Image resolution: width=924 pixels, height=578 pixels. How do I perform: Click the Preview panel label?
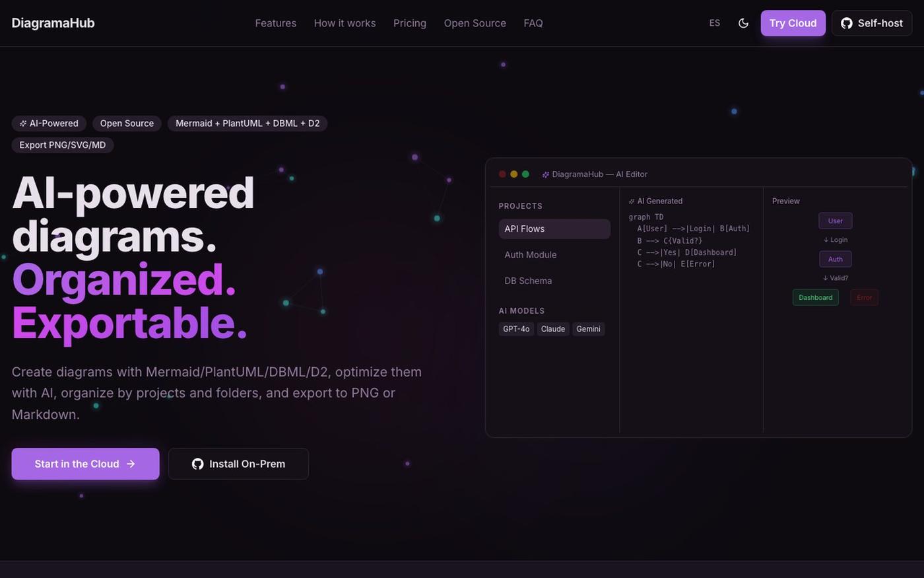pos(786,201)
